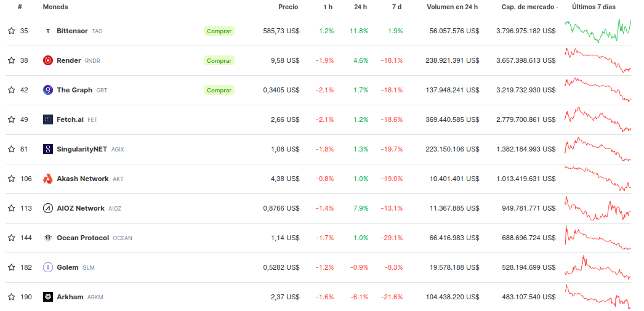Click the Ocean Protocol logo icon
Viewport: 644px width, 311px height.
point(48,238)
